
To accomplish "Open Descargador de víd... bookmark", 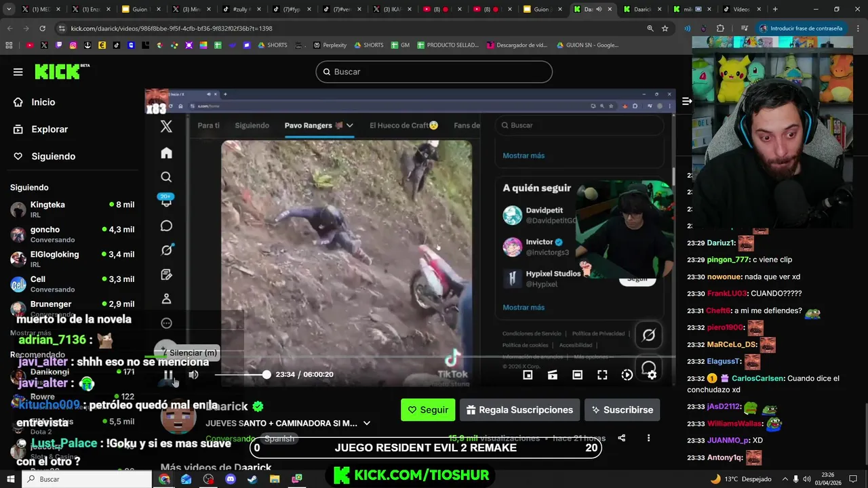I will [517, 45].
